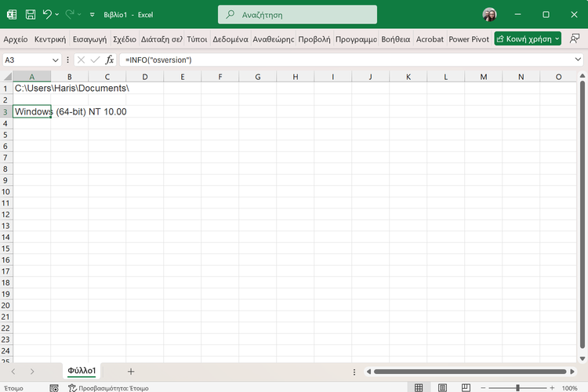
Task: Click the macro recording status bar icon
Action: [x=54, y=387]
